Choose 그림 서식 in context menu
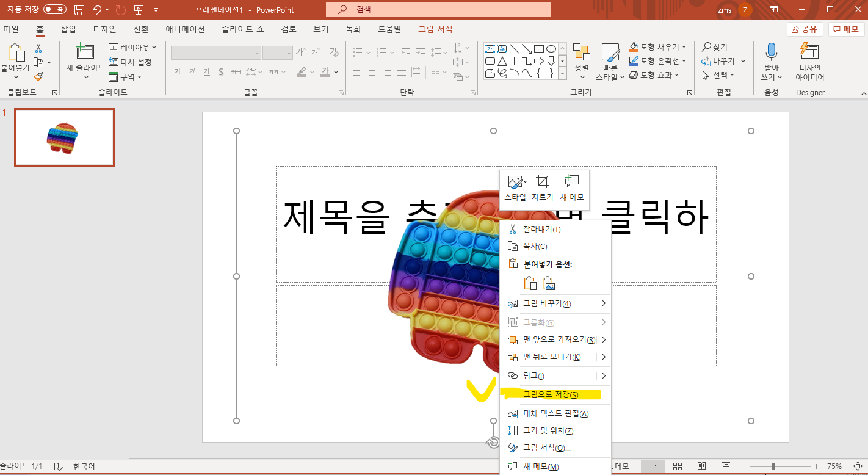This screenshot has width=868, height=475. pos(555,448)
